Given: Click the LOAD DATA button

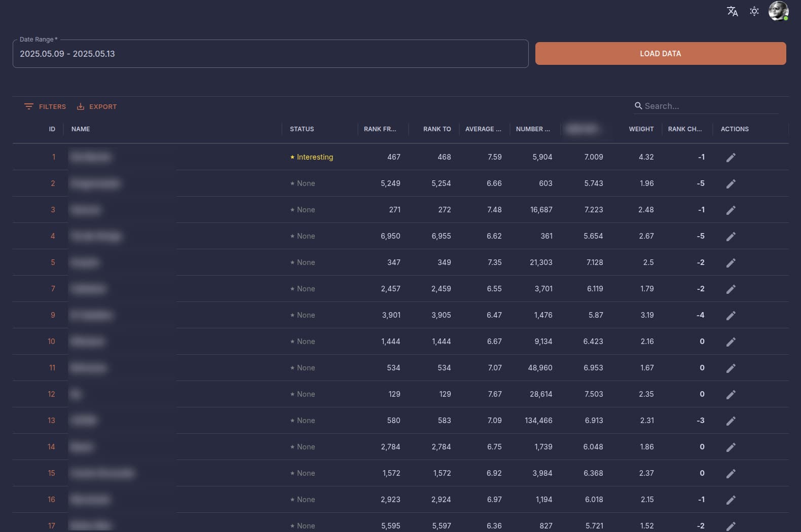Looking at the screenshot, I should [661, 53].
